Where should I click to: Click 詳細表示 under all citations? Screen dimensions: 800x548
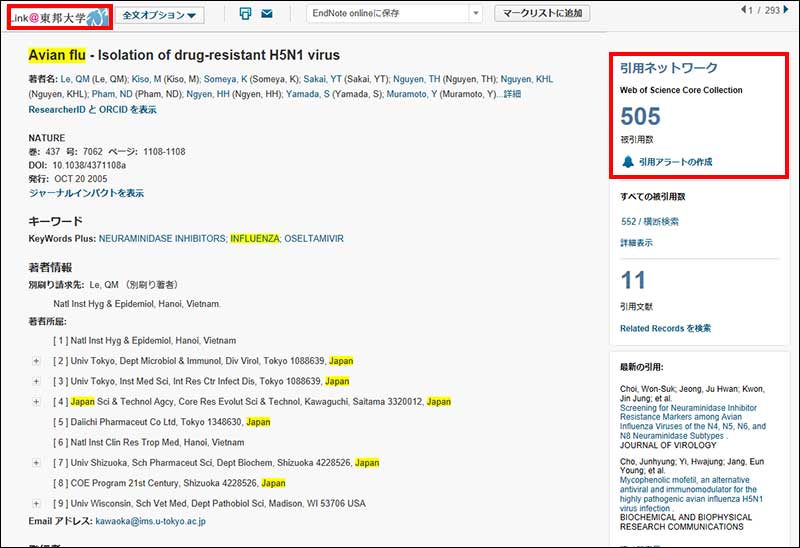636,243
